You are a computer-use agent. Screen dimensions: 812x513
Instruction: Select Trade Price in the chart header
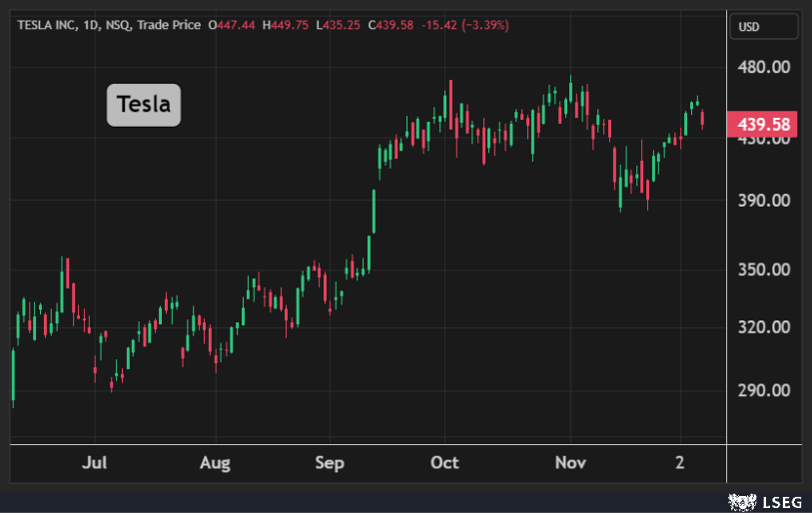point(170,24)
